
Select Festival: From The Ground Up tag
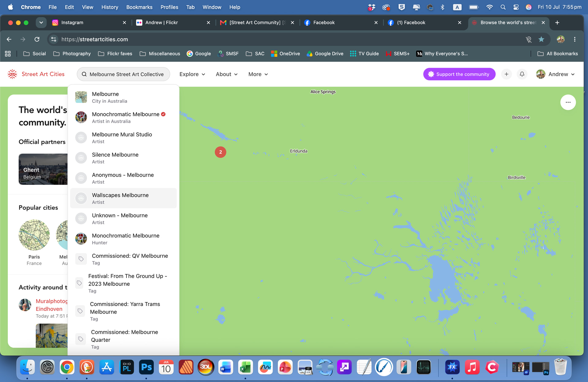(x=123, y=283)
